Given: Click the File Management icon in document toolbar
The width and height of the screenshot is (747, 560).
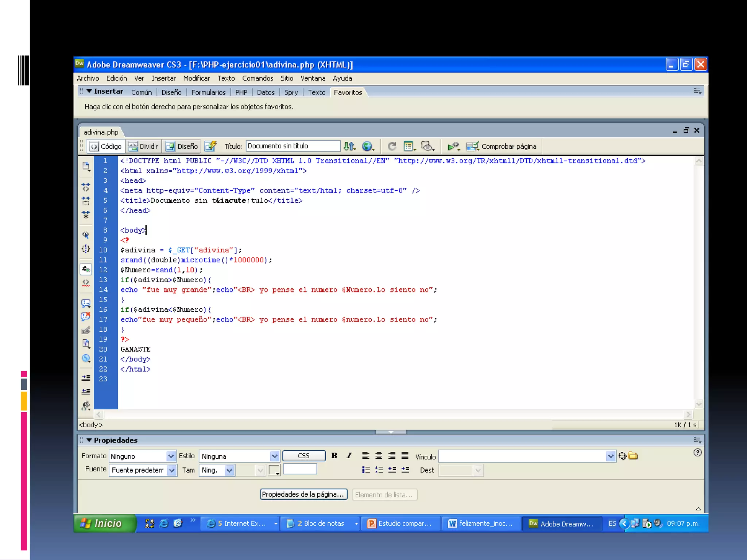Looking at the screenshot, I should [349, 146].
